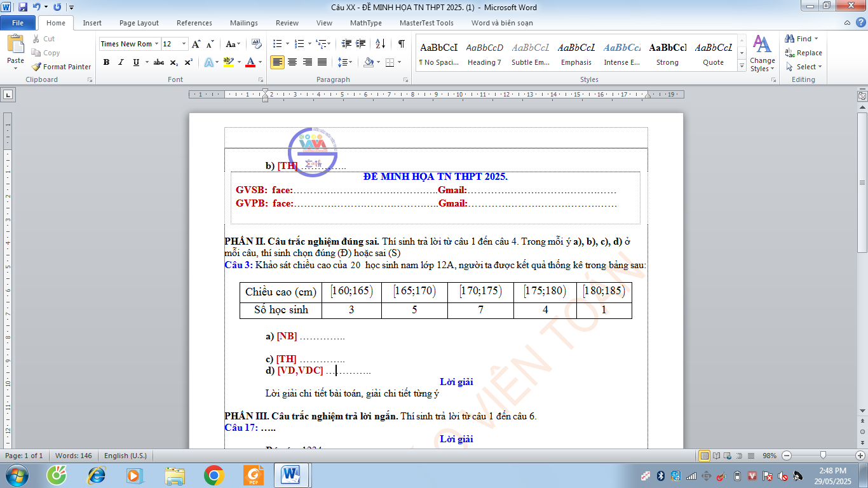Switch to Print Layout view
The image size is (868, 488).
pos(704,456)
